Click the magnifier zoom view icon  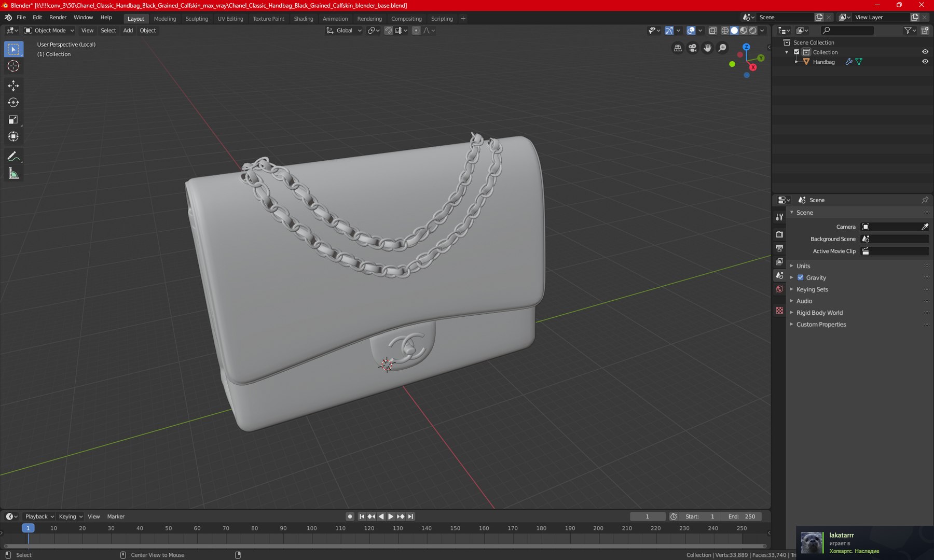[x=722, y=48]
